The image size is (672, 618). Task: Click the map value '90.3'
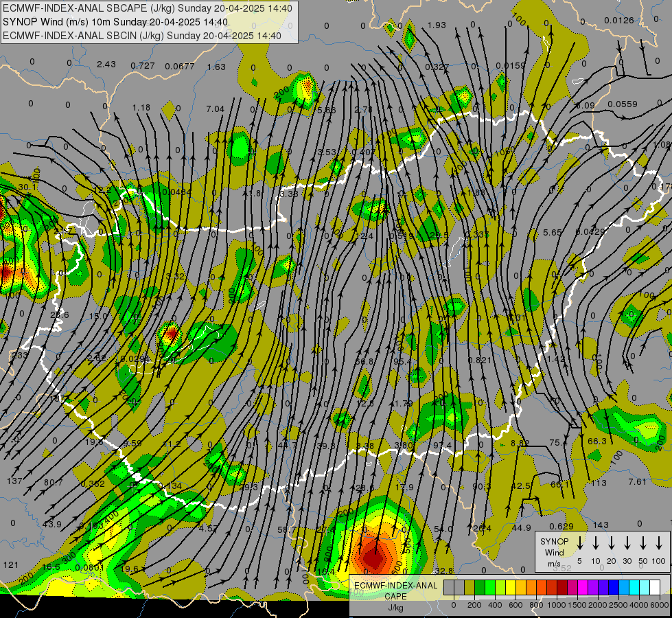pyautogui.click(x=481, y=486)
